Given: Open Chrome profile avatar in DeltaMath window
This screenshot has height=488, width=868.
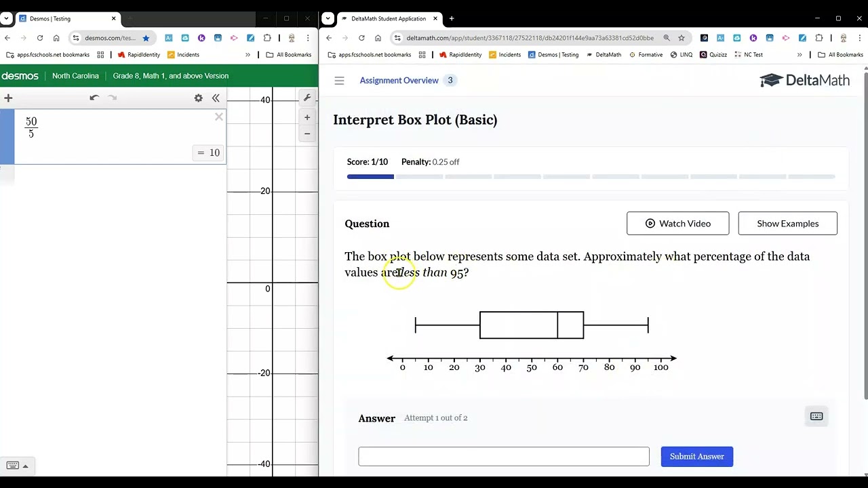Looking at the screenshot, I should tap(844, 38).
